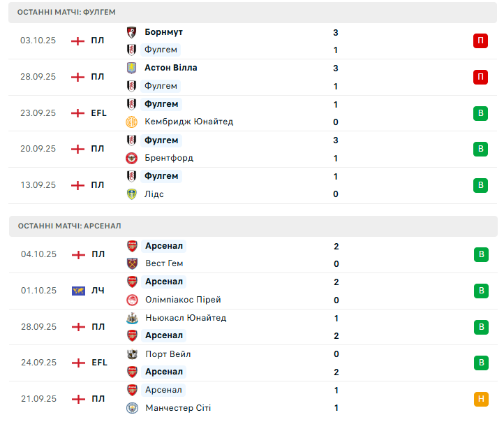The width and height of the screenshot is (504, 422).
Task: Click the Кембридж Юнайтед team name
Action: point(188,122)
